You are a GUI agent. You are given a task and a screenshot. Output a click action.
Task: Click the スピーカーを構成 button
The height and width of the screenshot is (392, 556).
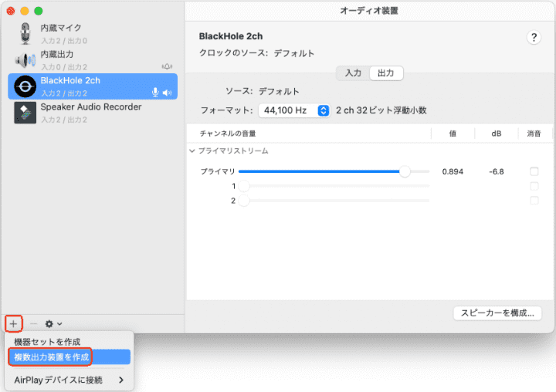click(497, 313)
